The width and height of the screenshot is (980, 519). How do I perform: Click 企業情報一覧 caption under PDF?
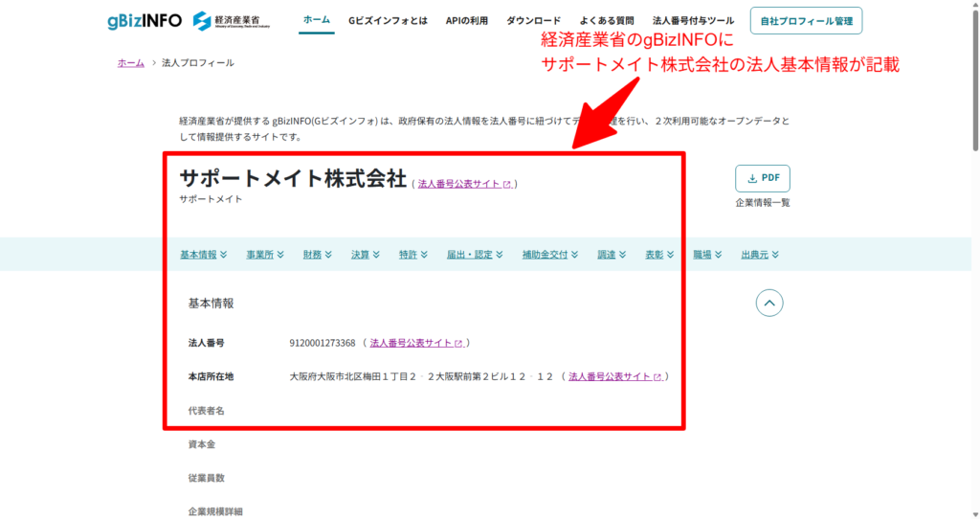tap(763, 203)
